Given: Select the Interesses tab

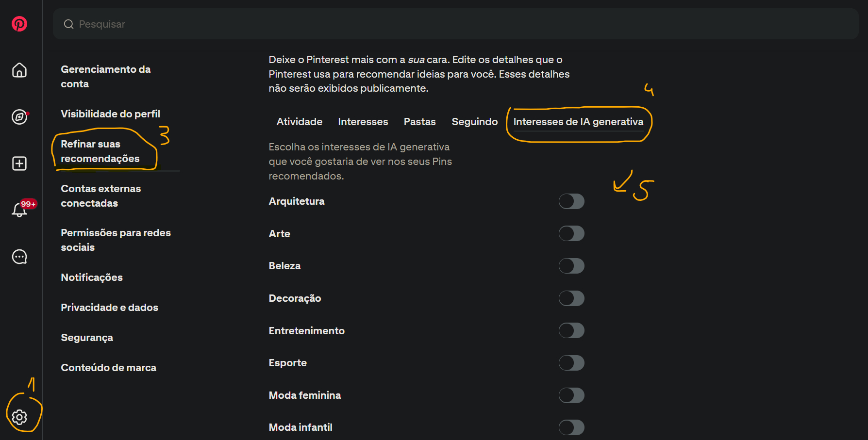Looking at the screenshot, I should tap(363, 122).
